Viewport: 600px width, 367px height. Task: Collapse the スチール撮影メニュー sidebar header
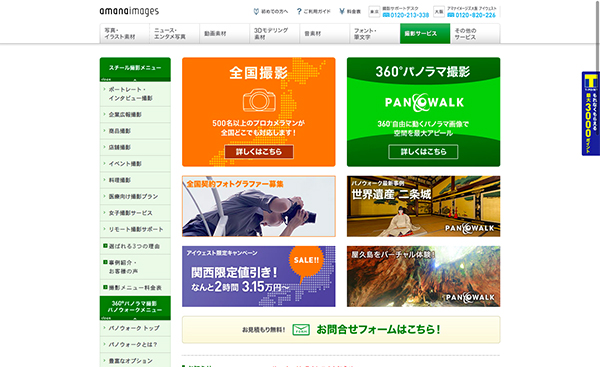click(135, 69)
